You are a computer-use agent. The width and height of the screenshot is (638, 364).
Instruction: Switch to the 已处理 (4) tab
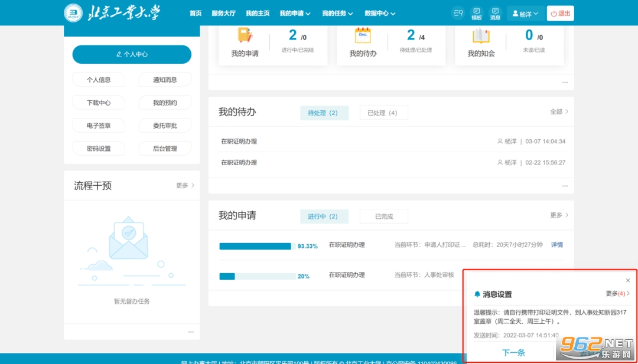(x=383, y=113)
